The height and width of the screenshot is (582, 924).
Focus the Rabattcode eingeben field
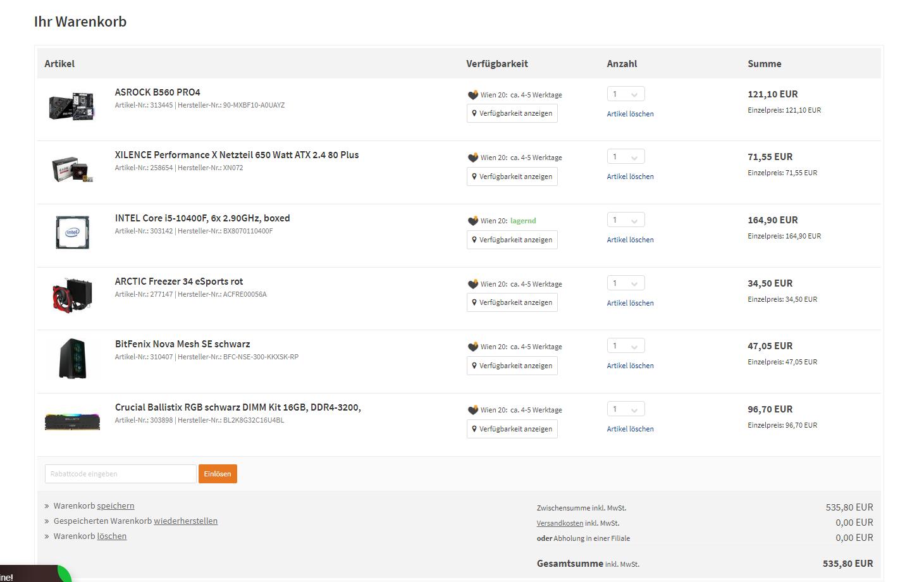[x=120, y=474]
